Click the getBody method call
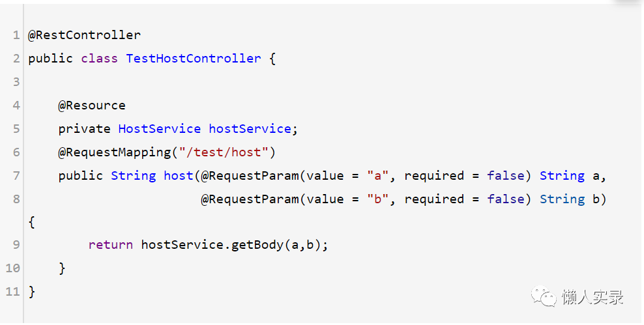Image resolution: width=644 pixels, height=325 pixels. (x=257, y=245)
